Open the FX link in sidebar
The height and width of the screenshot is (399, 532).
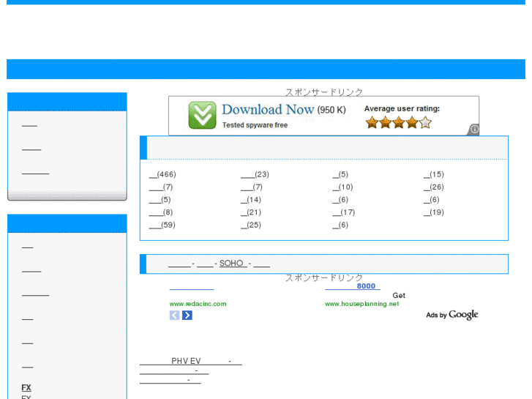pos(26,387)
